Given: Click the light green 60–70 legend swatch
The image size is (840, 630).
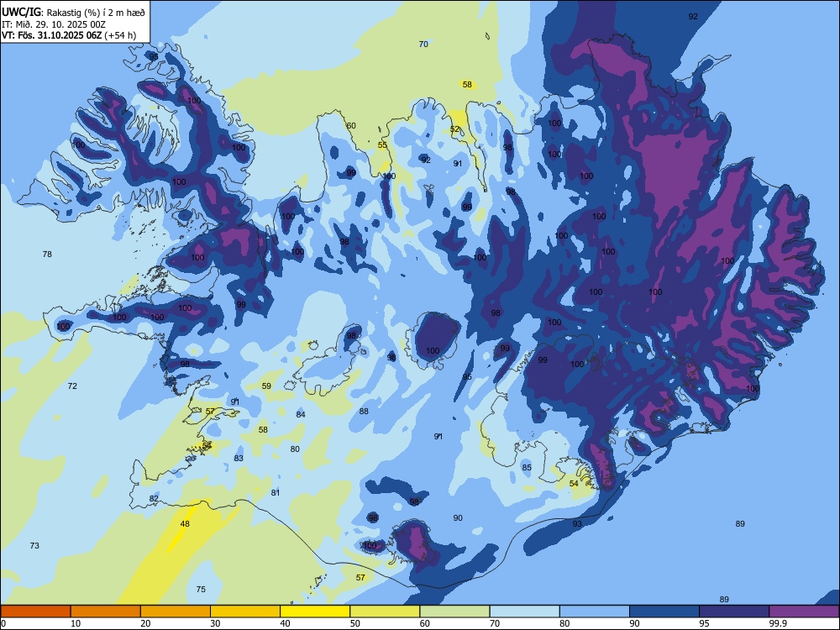Looking at the screenshot, I should click(x=454, y=612).
